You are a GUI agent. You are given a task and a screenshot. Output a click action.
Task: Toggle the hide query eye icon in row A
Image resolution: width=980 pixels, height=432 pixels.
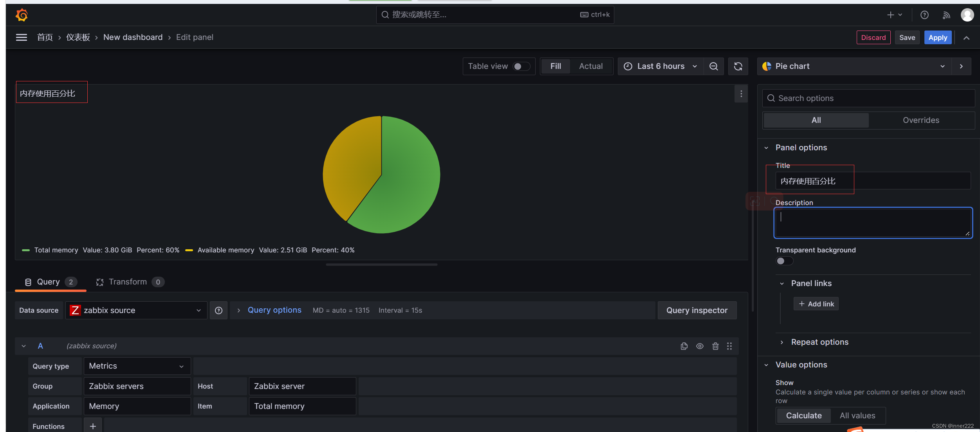tap(699, 345)
